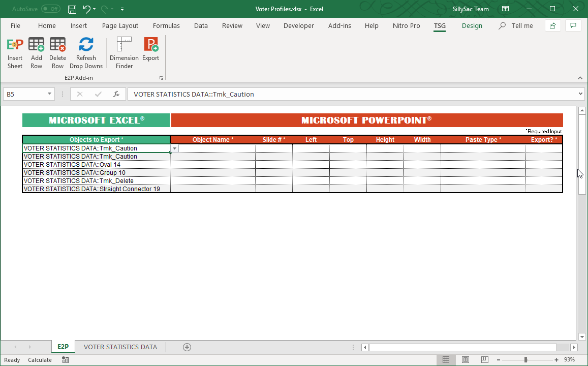The height and width of the screenshot is (366, 588).
Task: Add a new sheet with the plus button
Action: coord(187,347)
